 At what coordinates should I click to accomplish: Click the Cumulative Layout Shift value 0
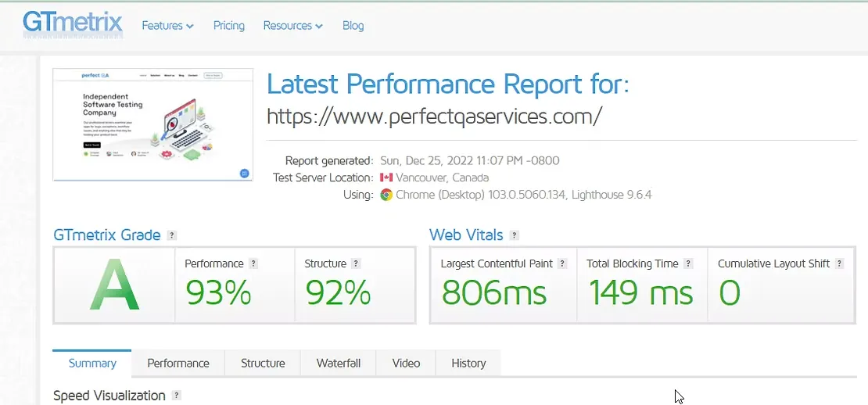730,292
